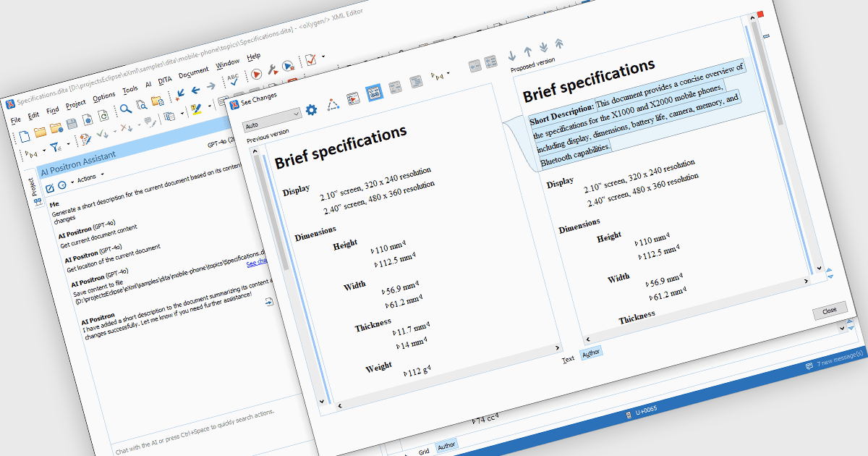The image size is (868, 456).
Task: Click the New document icon in main toolbar
Action: [x=25, y=135]
